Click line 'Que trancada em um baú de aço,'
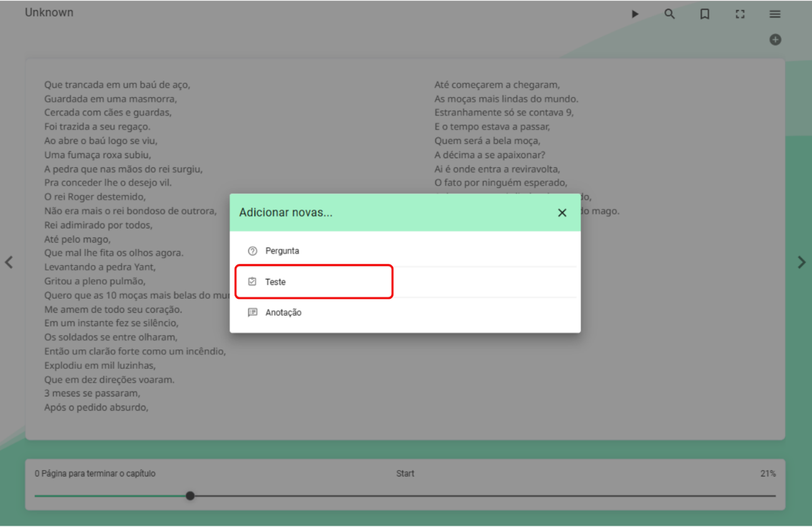812x527 pixels. (117, 84)
